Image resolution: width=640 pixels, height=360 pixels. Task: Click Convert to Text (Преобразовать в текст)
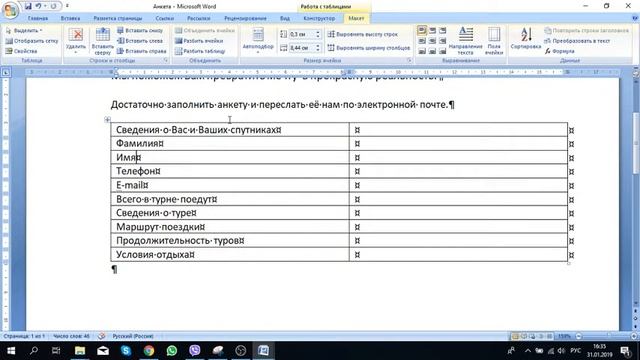[x=577, y=41]
